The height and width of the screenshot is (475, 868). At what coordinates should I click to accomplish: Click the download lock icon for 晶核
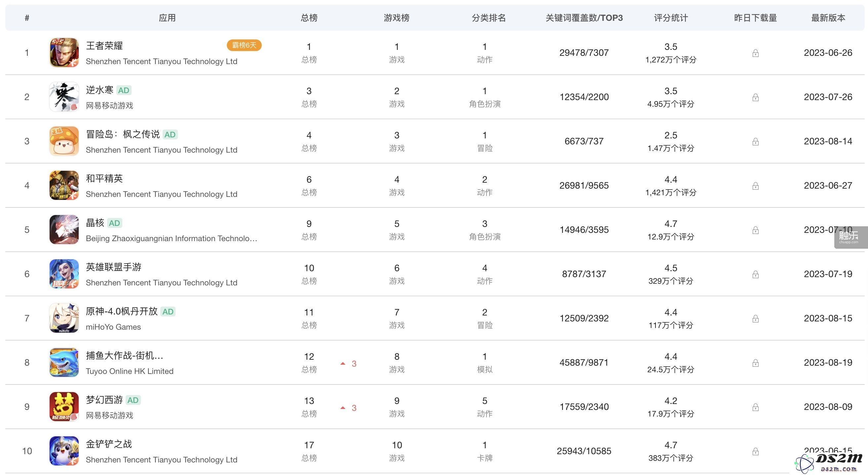click(756, 230)
